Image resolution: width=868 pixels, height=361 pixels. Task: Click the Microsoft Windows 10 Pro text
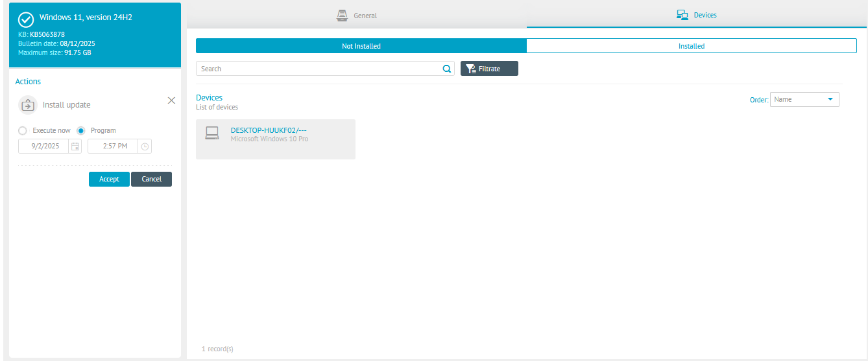(269, 139)
